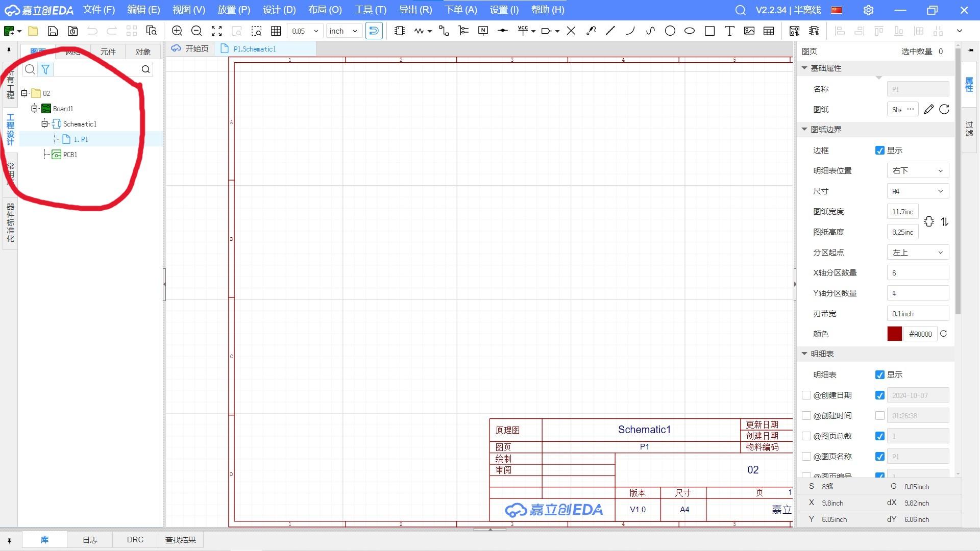980x551 pixels.
Task: Open the settings gear icon in the title bar
Action: coord(868,10)
